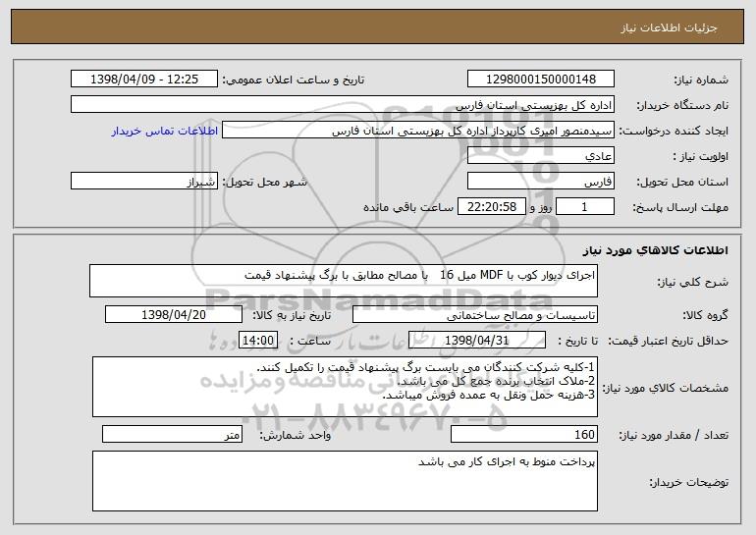
Task: Click the label مهلت ارسال پاسخ
Action: (680, 207)
